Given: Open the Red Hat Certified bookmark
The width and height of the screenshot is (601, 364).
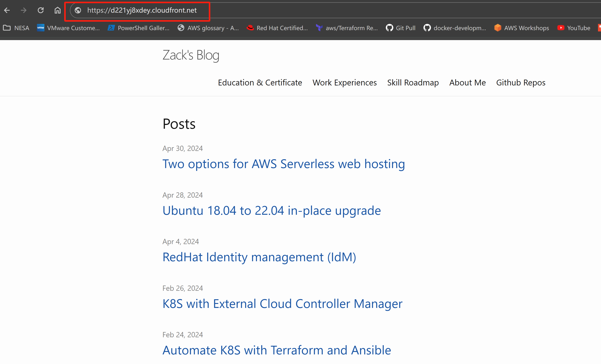Looking at the screenshot, I should pos(277,28).
